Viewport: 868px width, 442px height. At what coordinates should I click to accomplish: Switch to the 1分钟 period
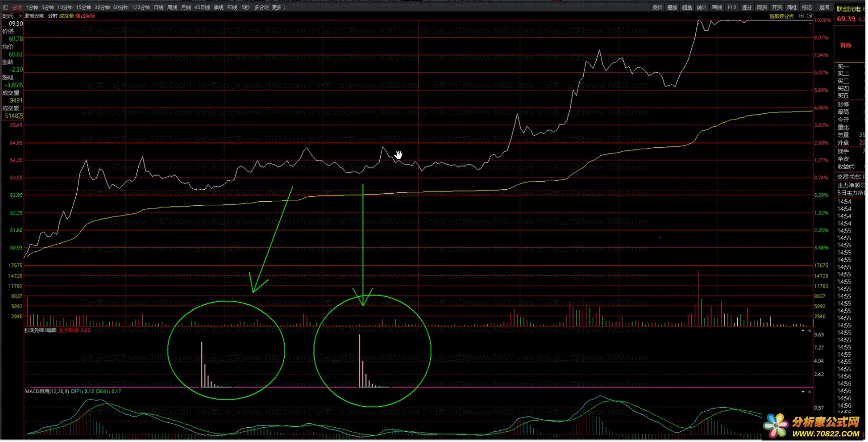click(32, 8)
